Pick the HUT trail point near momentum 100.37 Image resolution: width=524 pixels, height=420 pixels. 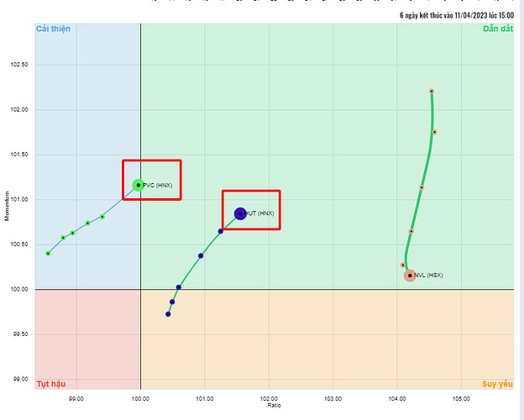(x=201, y=256)
